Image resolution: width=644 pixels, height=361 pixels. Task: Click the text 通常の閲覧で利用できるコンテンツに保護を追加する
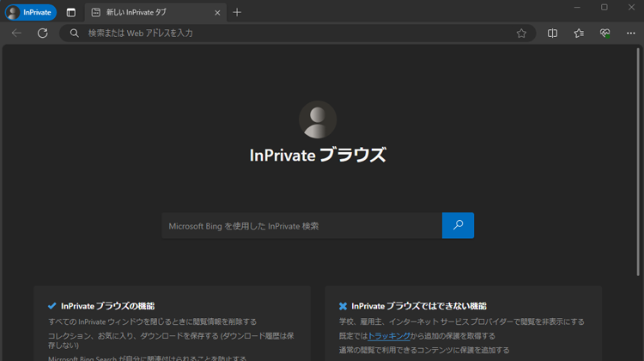coord(424,350)
